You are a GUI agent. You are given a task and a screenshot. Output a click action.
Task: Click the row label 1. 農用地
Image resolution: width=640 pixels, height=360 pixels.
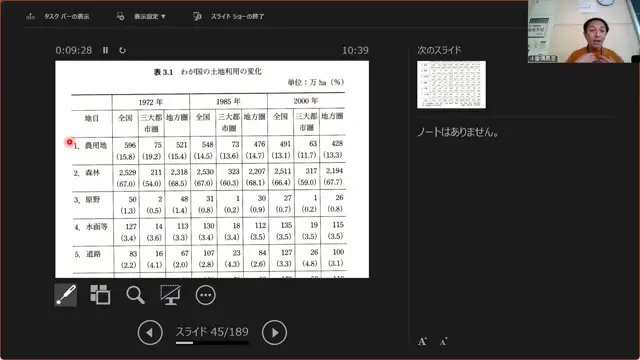(90, 145)
